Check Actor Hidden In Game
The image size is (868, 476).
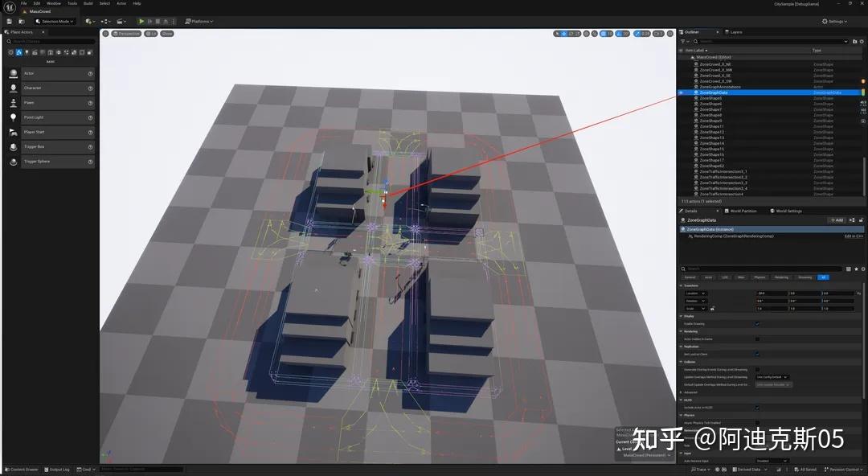coord(756,338)
